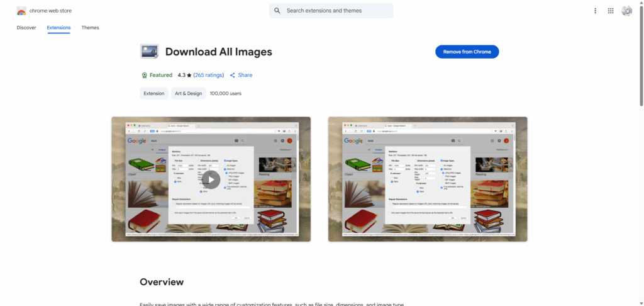
Task: Click the search magnifier icon
Action: [x=277, y=11]
